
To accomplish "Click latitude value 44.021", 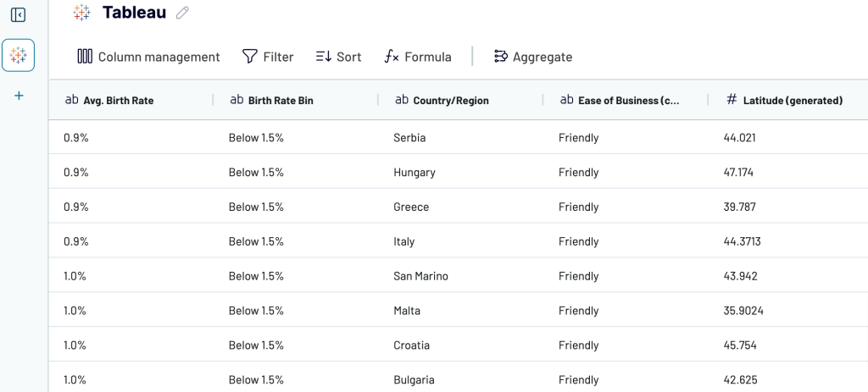I will pos(739,138).
